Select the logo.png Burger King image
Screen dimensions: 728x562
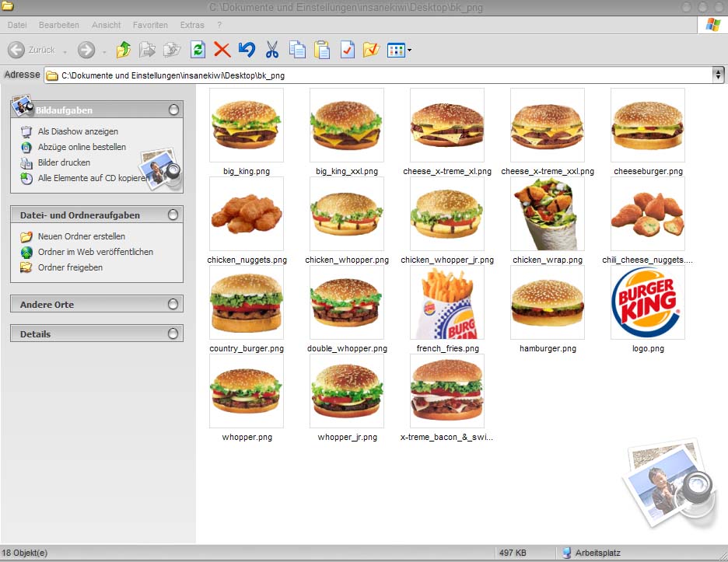648,303
